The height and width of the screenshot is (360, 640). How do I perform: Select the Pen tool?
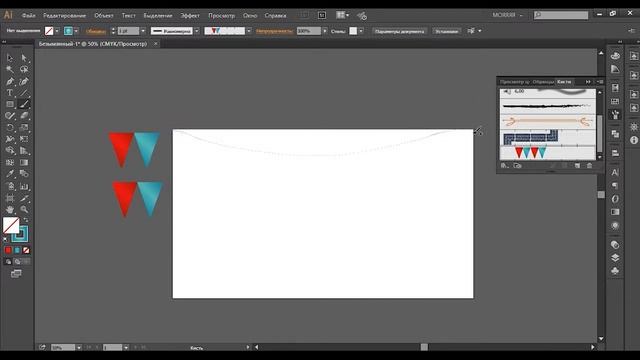click(10, 81)
